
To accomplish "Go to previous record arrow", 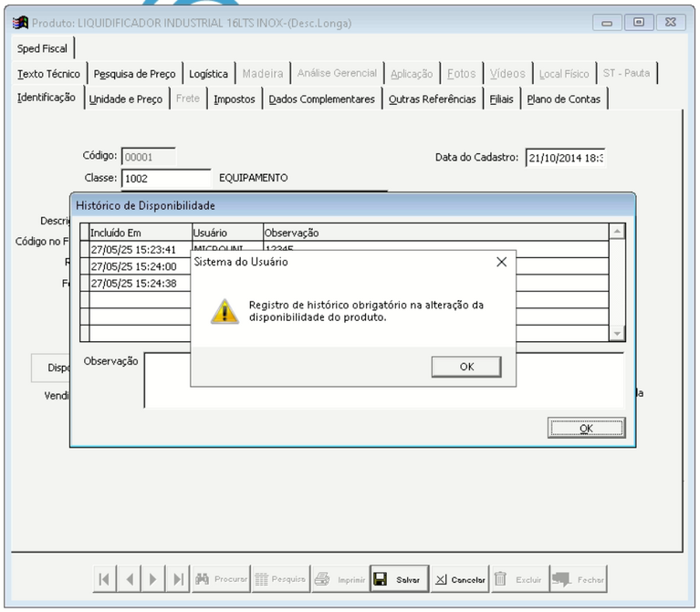I will tap(131, 580).
